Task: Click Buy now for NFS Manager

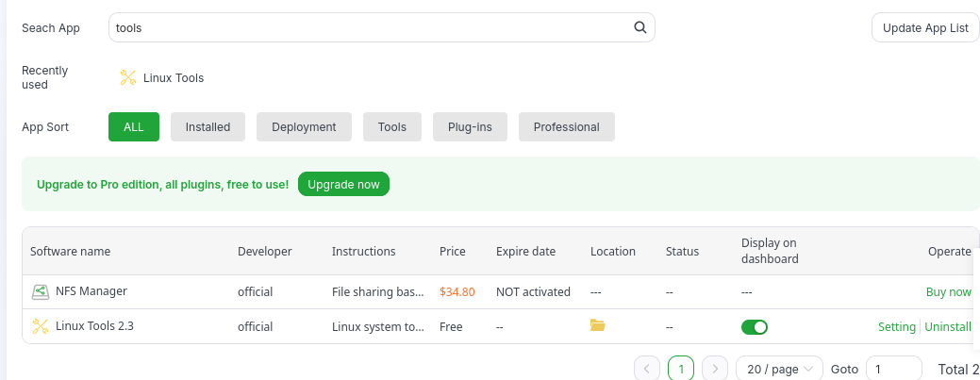Action: pyautogui.click(x=948, y=292)
